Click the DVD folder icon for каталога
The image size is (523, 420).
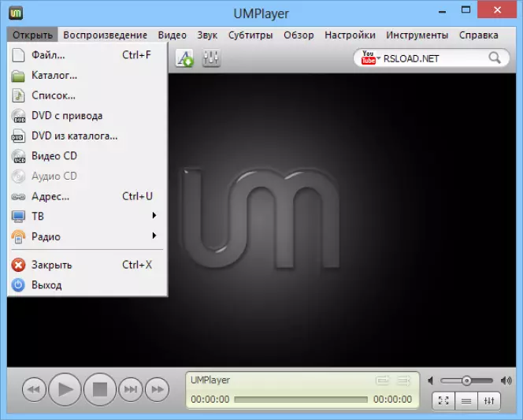(x=18, y=136)
